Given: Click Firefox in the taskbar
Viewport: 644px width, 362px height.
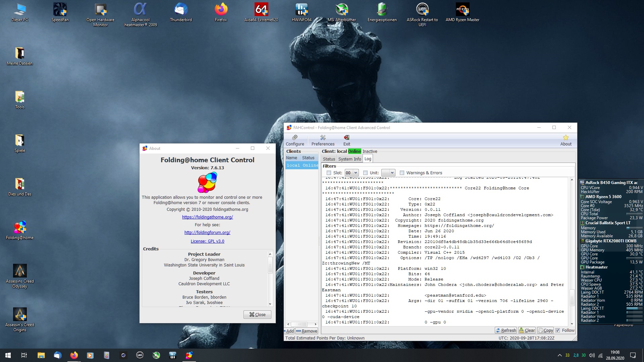Looking at the screenshot, I should pos(74,355).
